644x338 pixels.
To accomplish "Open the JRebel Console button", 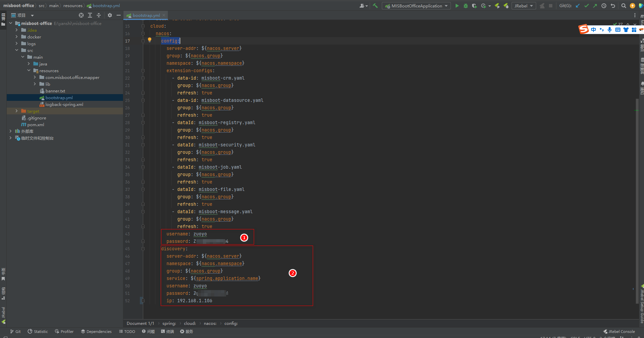I will tap(619, 332).
